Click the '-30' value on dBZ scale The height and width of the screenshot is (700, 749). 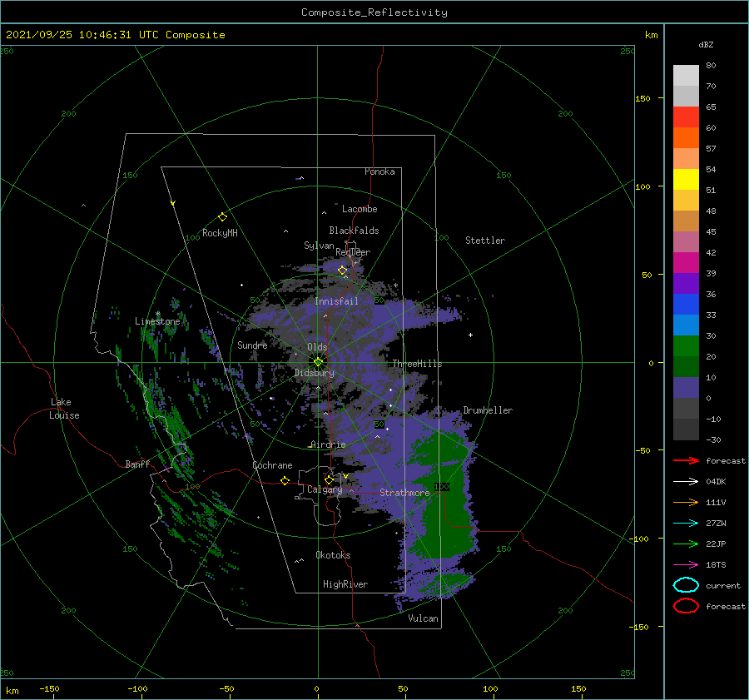714,439
